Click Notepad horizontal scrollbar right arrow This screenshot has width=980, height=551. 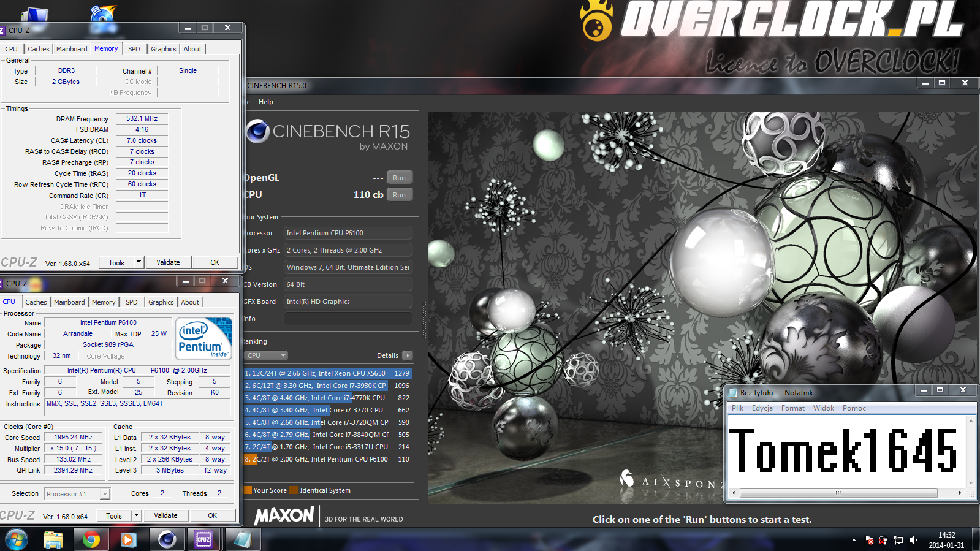tap(960, 493)
